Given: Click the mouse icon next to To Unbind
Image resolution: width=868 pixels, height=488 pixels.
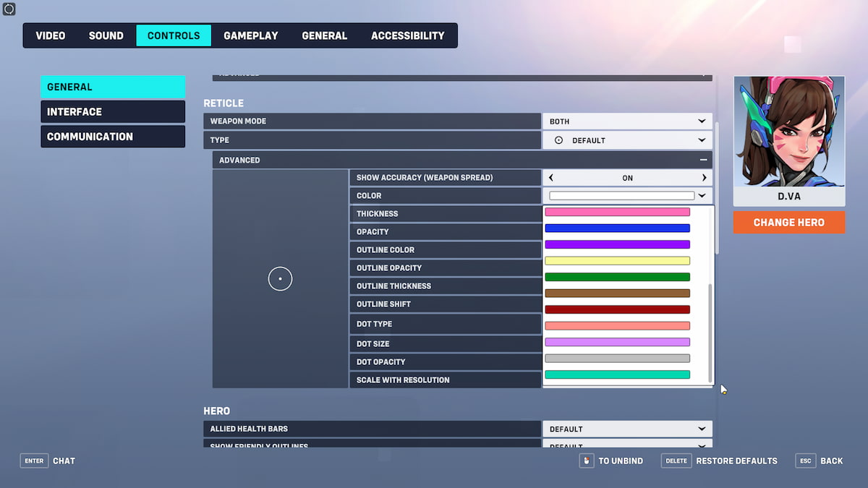Looking at the screenshot, I should [x=586, y=461].
